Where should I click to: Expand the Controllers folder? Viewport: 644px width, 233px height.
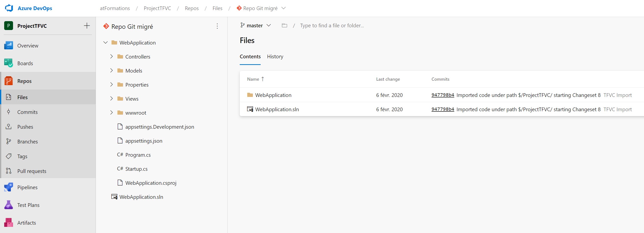point(111,57)
